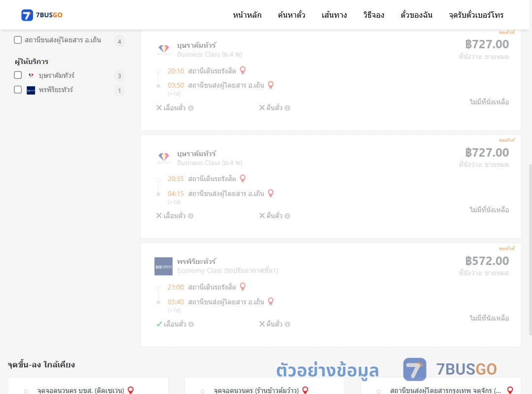
Task: Select ฿727.00 price on 20:10 trip
Action: click(487, 44)
